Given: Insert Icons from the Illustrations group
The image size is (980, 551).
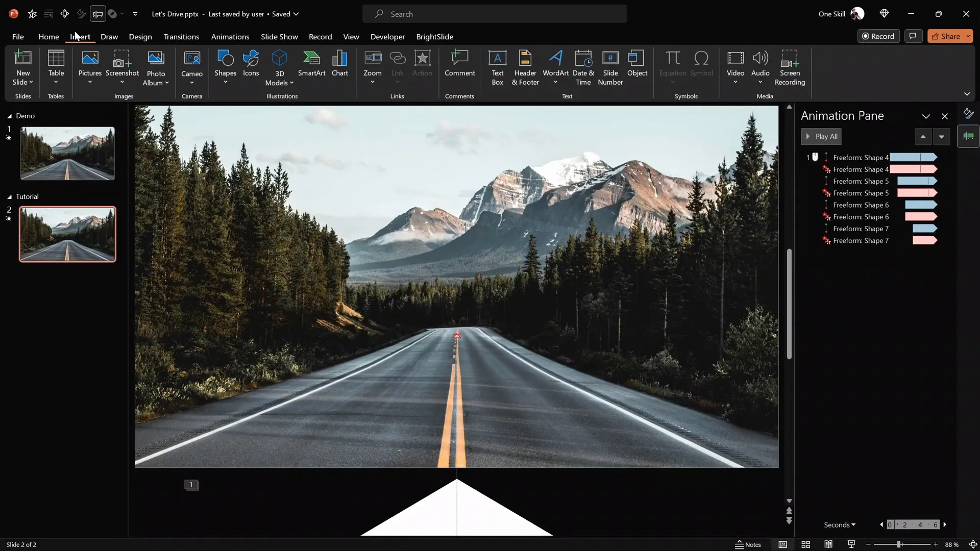Looking at the screenshot, I should pyautogui.click(x=251, y=63).
